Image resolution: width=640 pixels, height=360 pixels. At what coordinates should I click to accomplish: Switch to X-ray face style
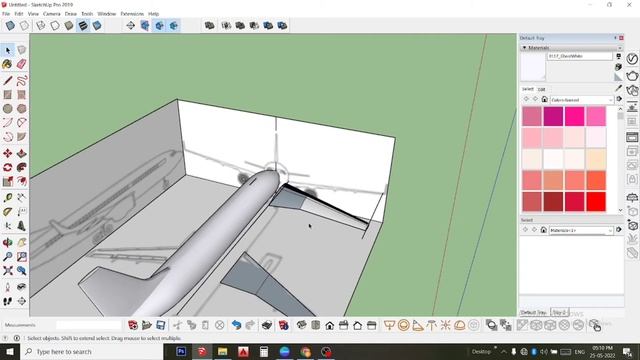tap(10, 26)
